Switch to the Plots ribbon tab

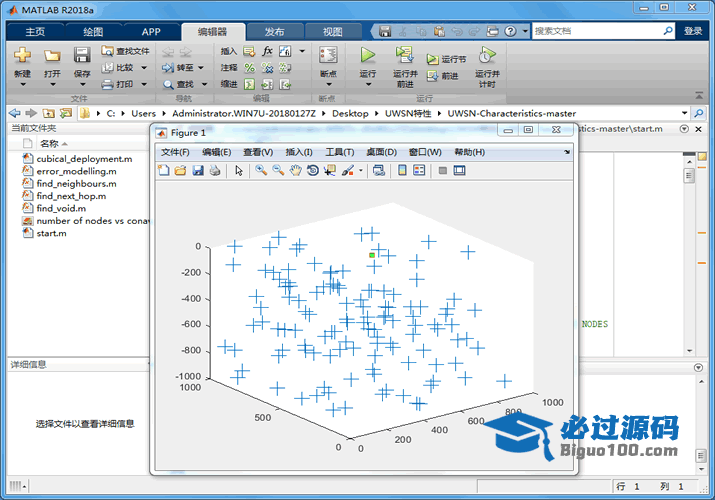coord(93,31)
